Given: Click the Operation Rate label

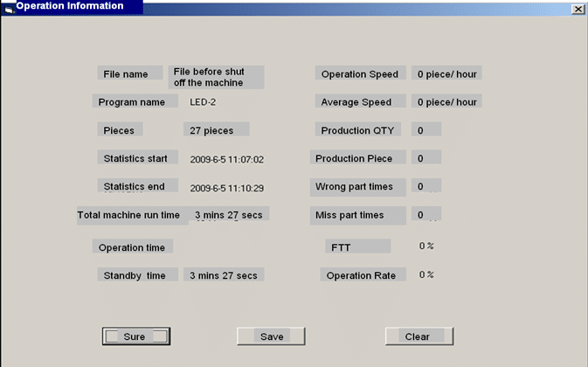Looking at the screenshot, I should [363, 274].
